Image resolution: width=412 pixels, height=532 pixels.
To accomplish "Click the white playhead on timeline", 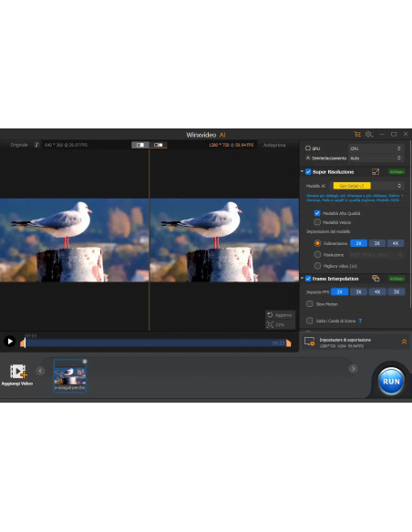I will 26,343.
